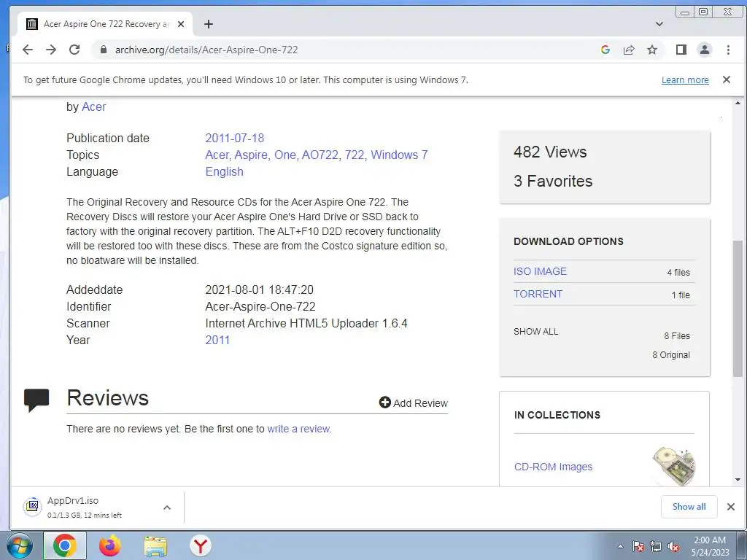Viewport: 747px width, 560px height.
Task: Click the scrollbar up arrow
Action: pos(738,104)
